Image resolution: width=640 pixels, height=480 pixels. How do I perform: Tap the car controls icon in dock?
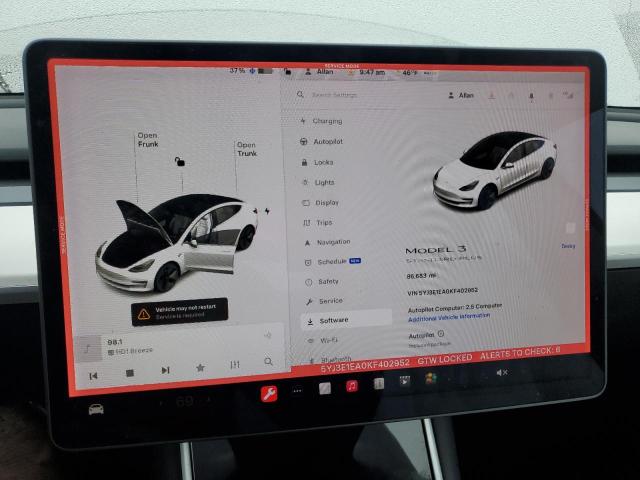tap(96, 409)
